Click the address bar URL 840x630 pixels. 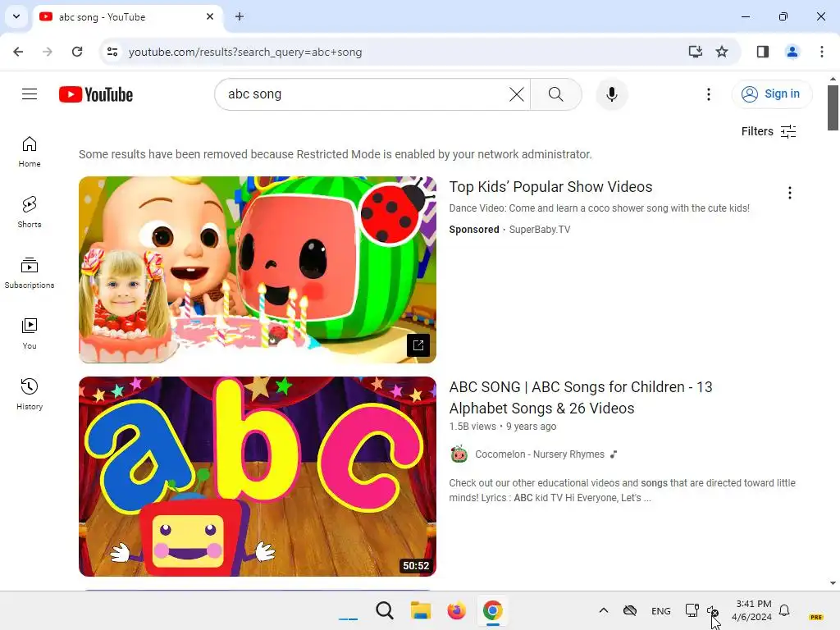tap(245, 52)
